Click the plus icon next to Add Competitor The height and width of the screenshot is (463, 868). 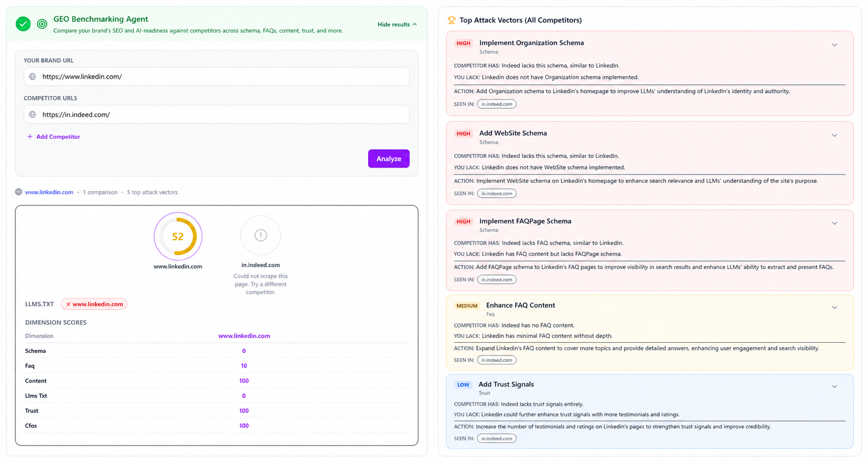[x=30, y=137]
